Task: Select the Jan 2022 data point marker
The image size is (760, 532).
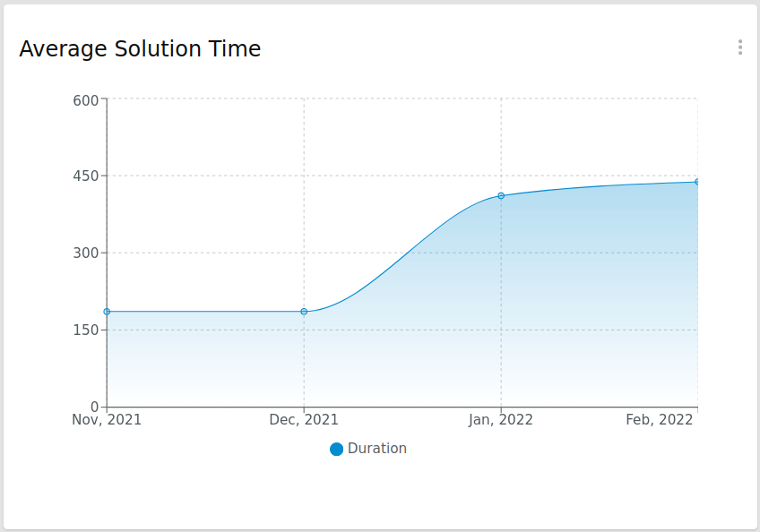Action: [501, 195]
